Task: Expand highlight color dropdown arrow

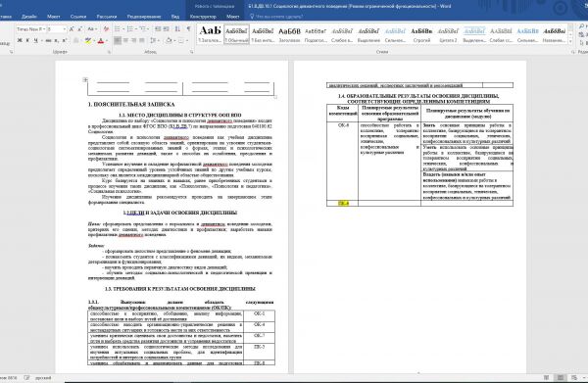Action: pos(94,40)
